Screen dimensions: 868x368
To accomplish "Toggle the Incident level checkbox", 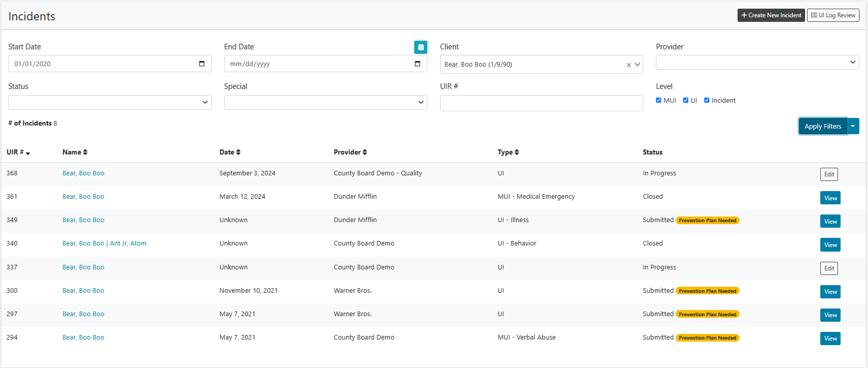I will click(707, 100).
